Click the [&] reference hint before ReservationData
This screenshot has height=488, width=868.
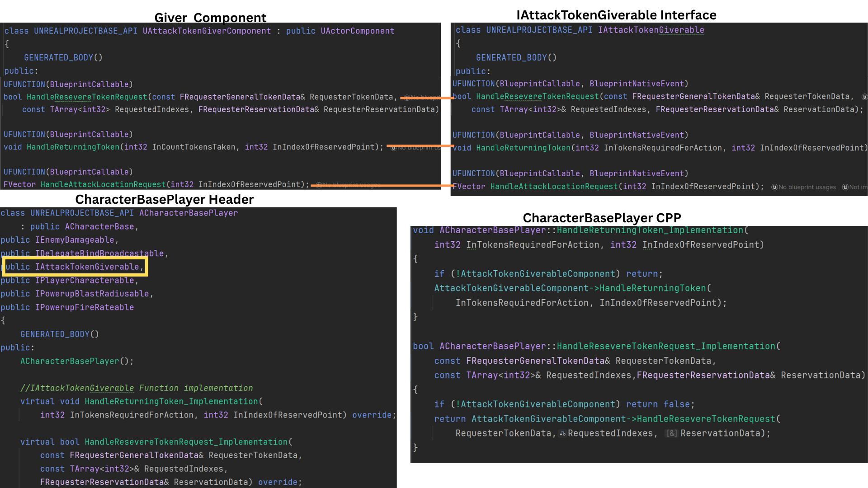[672, 434]
